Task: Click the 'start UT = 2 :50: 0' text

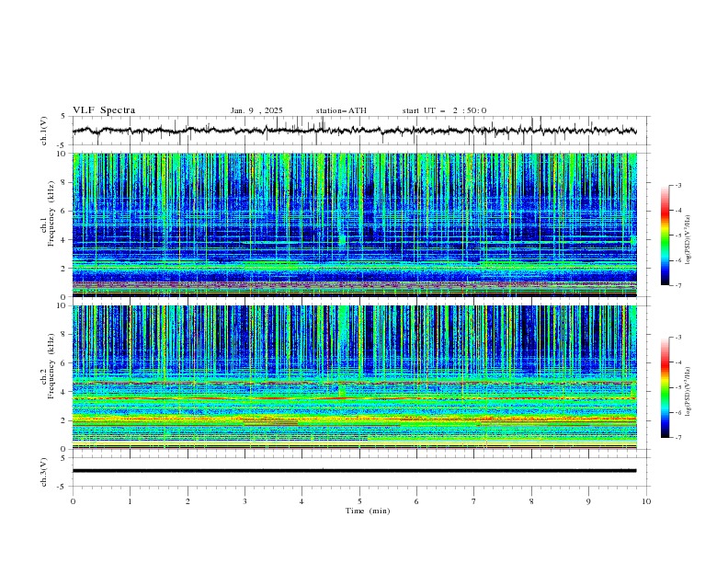Action: coord(444,110)
